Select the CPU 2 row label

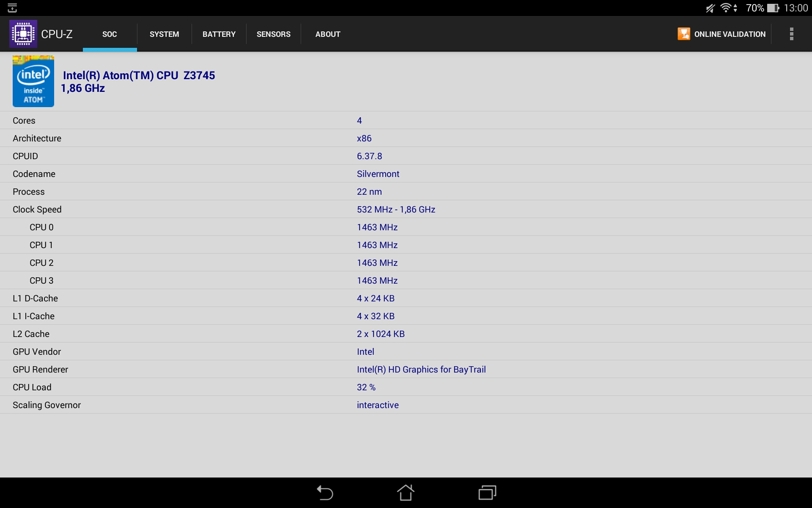coord(41,263)
